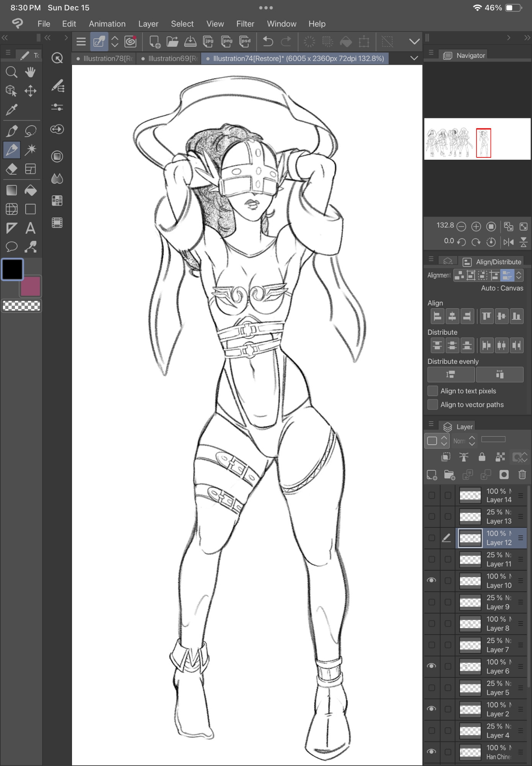
Task: Open the blending mode dropdown
Action: (464, 441)
